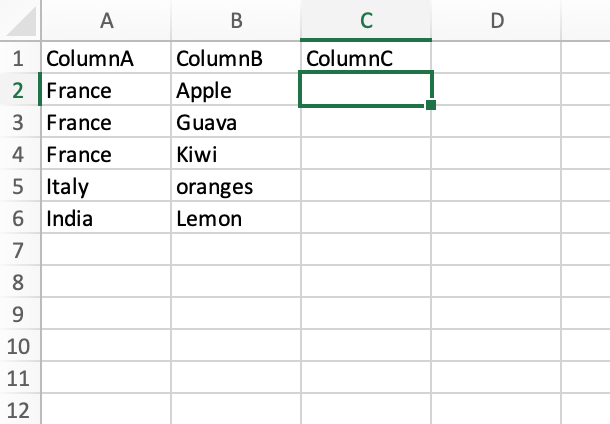Click the fill handle of the selected cell
Image resolution: width=610 pixels, height=424 pixels.
(x=431, y=105)
